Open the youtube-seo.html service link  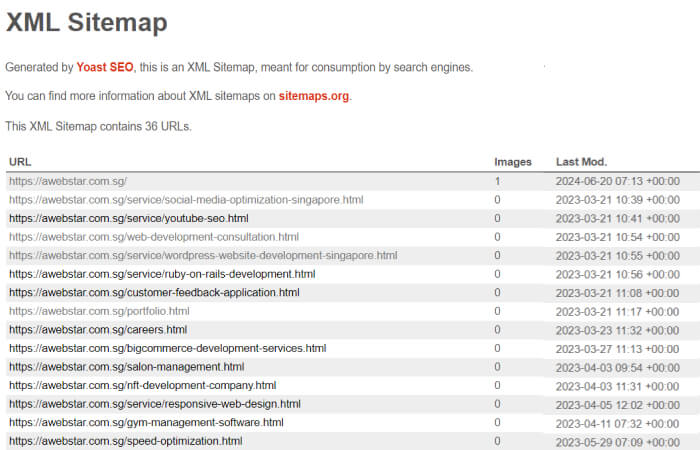click(129, 218)
